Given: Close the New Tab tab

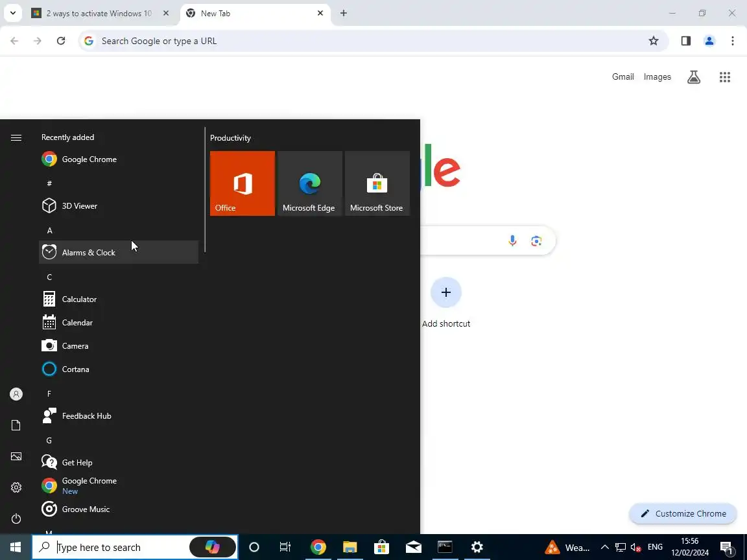Looking at the screenshot, I should [x=320, y=14].
